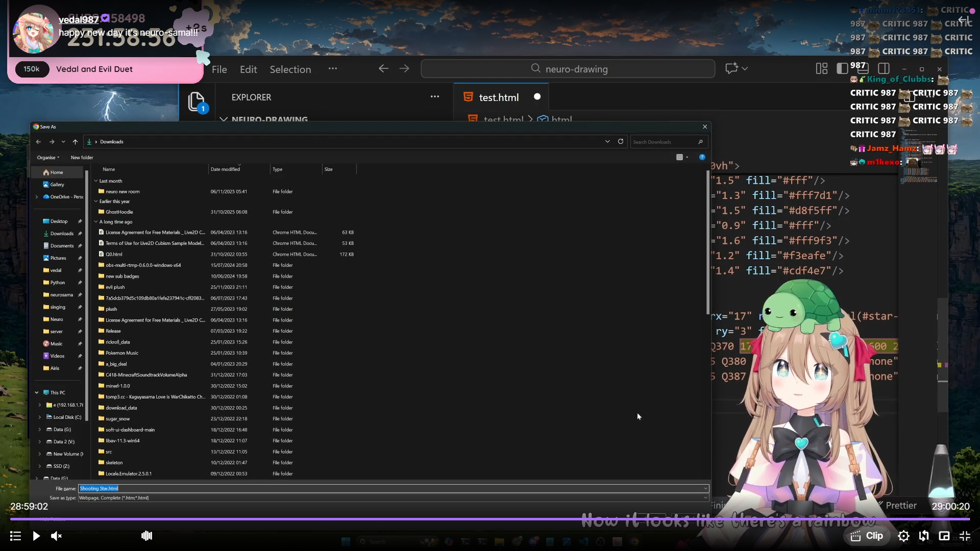Unmute the video player audio
Image resolution: width=980 pixels, height=551 pixels.
coord(56,536)
